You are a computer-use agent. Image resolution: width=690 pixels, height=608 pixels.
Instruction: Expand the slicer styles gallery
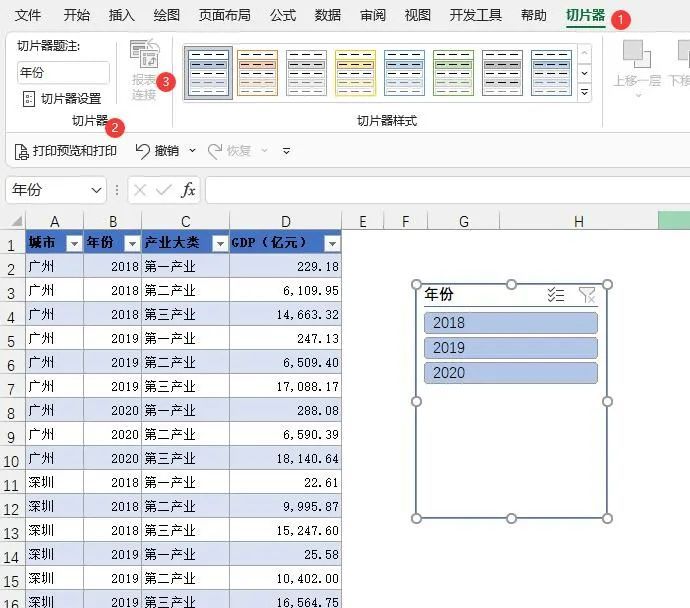point(584,93)
